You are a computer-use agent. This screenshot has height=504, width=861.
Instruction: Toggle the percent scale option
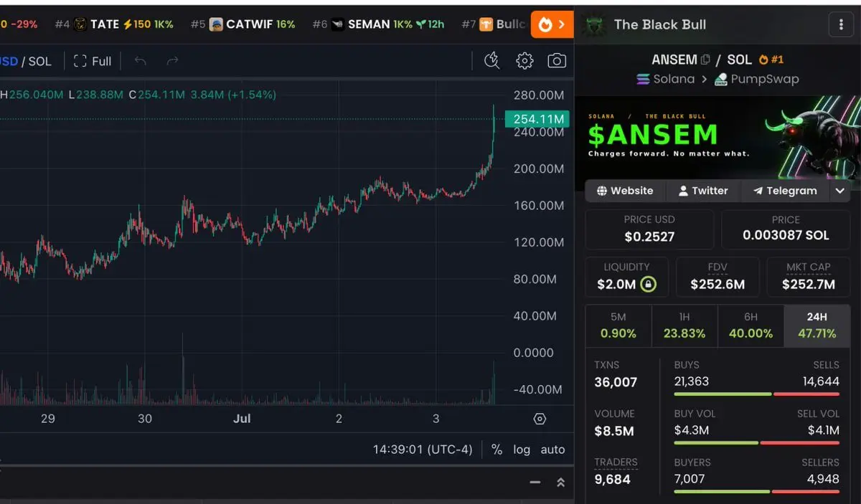click(x=497, y=450)
